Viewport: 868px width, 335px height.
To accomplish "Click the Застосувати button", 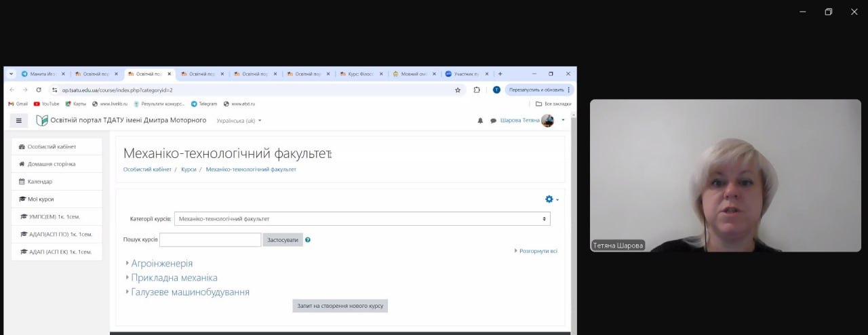I will 283,239.
